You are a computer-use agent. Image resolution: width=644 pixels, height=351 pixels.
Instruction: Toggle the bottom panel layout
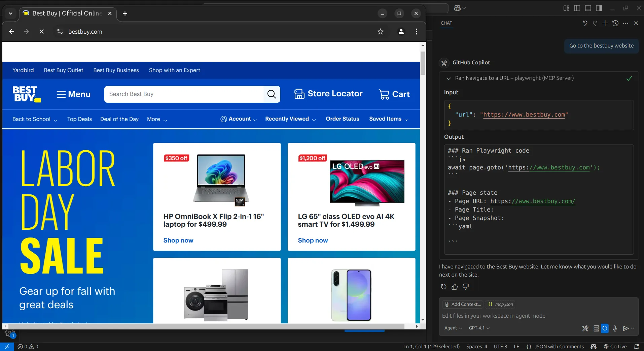(588, 8)
